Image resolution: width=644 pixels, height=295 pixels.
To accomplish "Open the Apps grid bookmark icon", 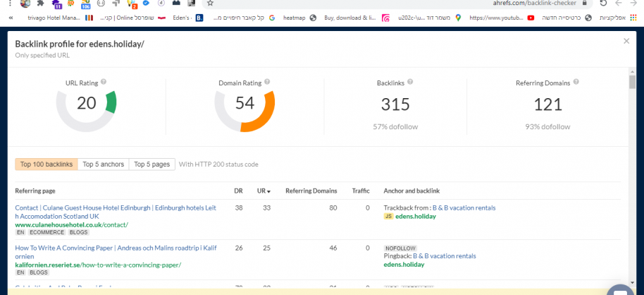I will [633, 18].
